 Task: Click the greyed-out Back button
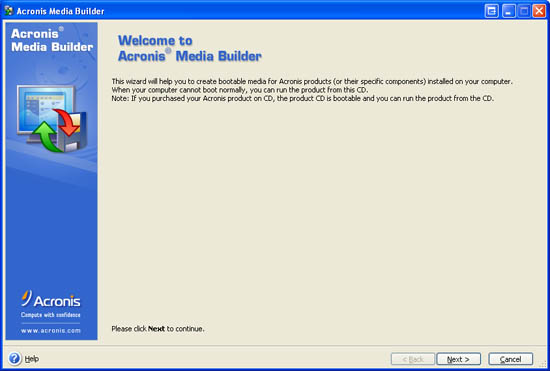point(413,359)
